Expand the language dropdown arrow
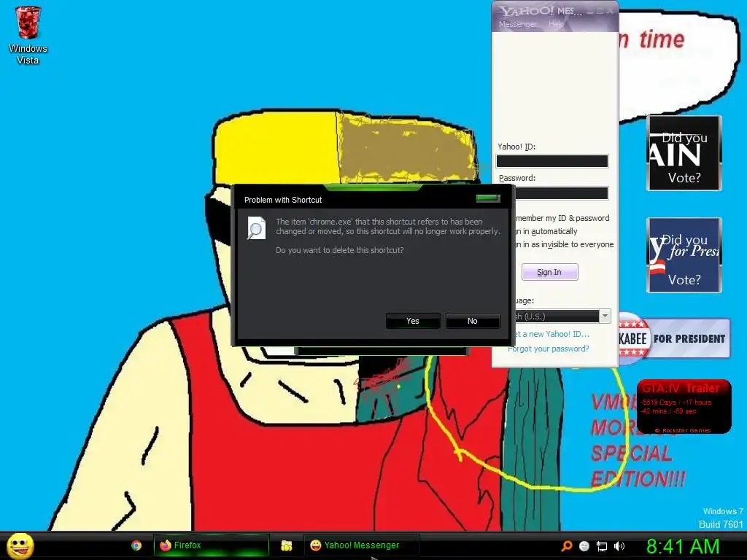The image size is (747, 560). 605,316
